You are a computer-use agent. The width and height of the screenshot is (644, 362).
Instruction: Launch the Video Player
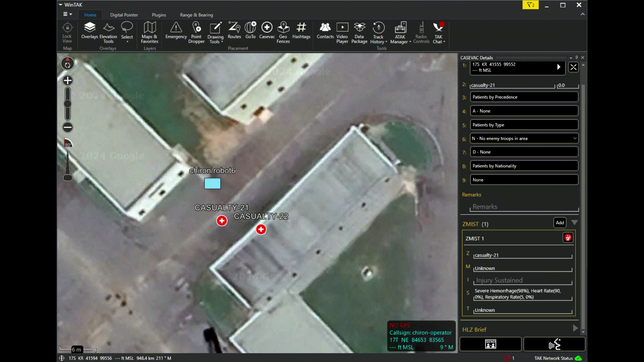[342, 32]
